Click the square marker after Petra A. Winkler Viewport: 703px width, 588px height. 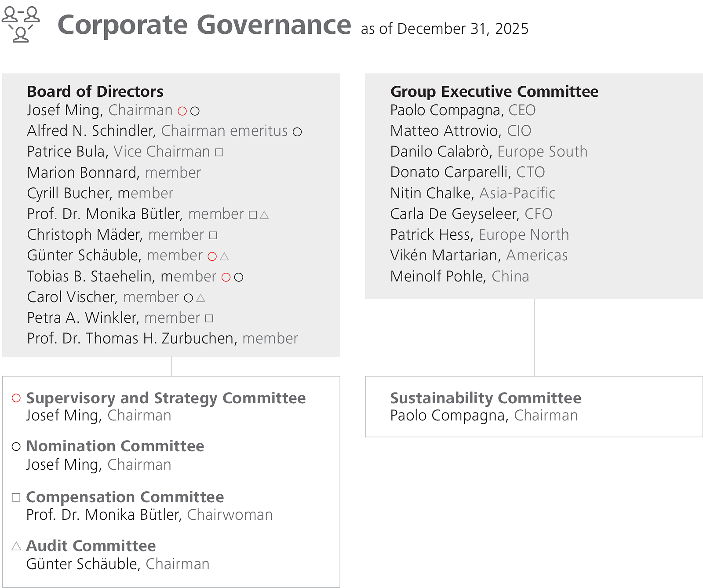click(209, 318)
